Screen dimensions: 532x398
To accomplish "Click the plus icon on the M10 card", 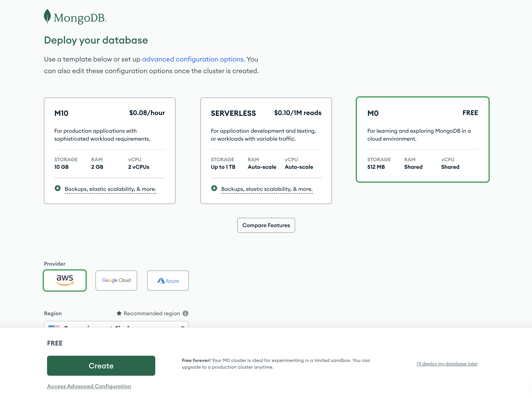I will tap(57, 188).
